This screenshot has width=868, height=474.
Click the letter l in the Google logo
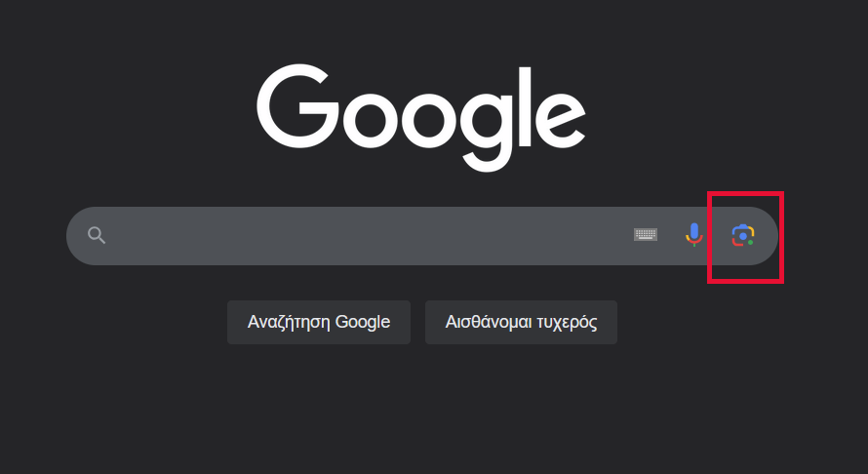pyautogui.click(x=526, y=106)
